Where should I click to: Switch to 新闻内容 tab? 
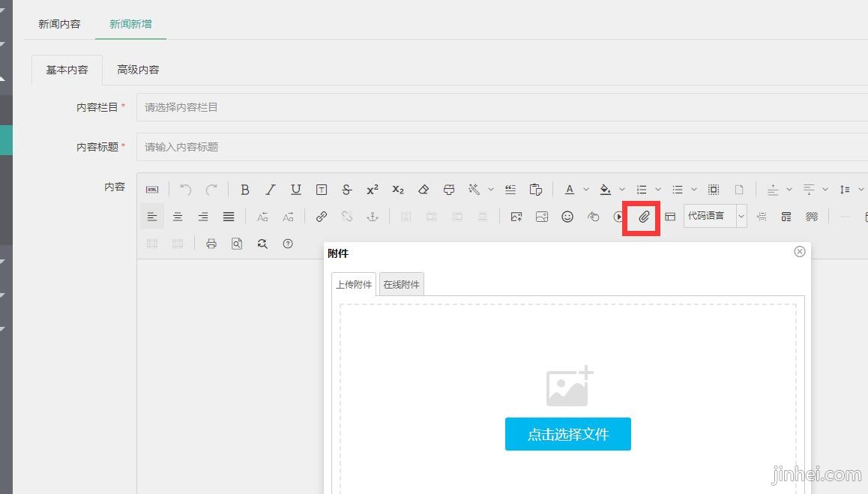pyautogui.click(x=59, y=24)
